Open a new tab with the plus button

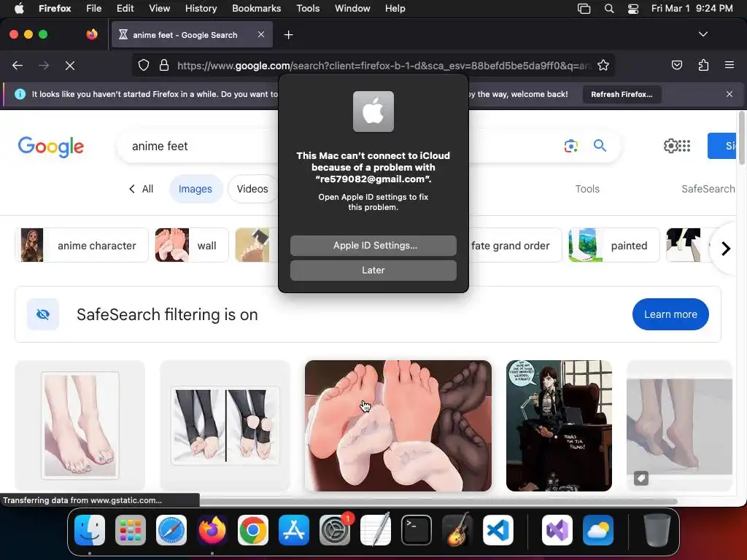[288, 35]
